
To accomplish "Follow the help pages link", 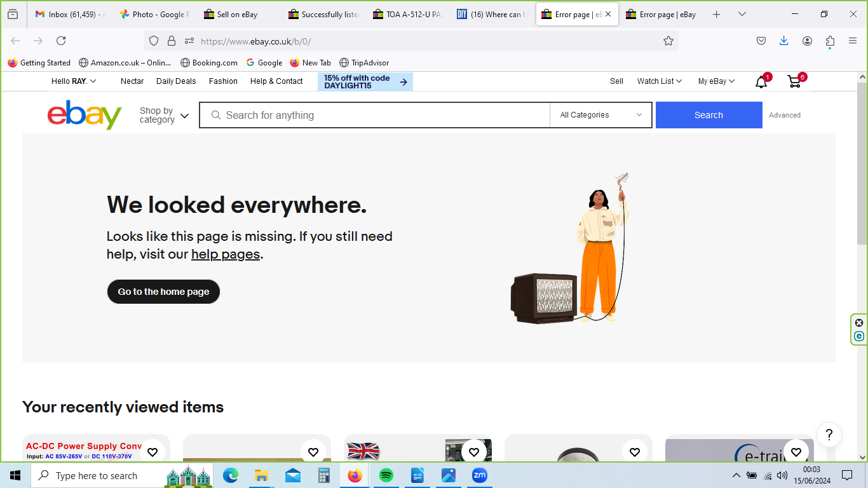I will point(226,254).
